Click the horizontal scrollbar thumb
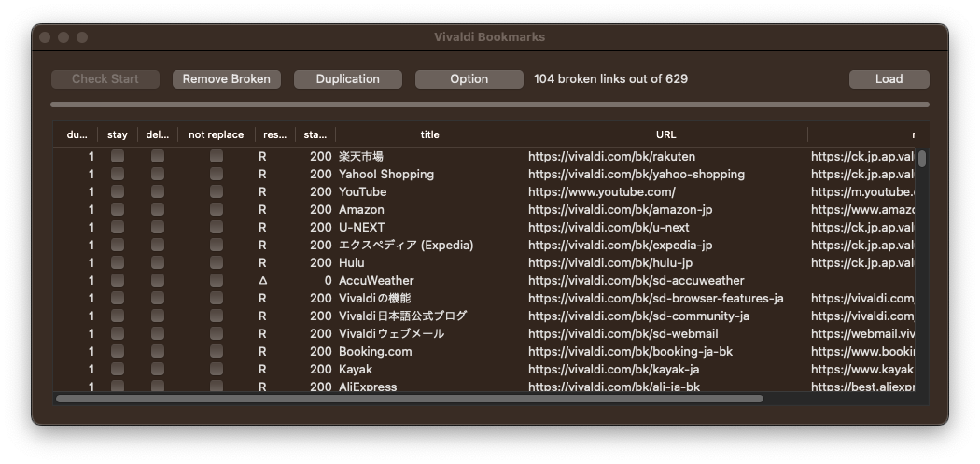 [x=410, y=399]
